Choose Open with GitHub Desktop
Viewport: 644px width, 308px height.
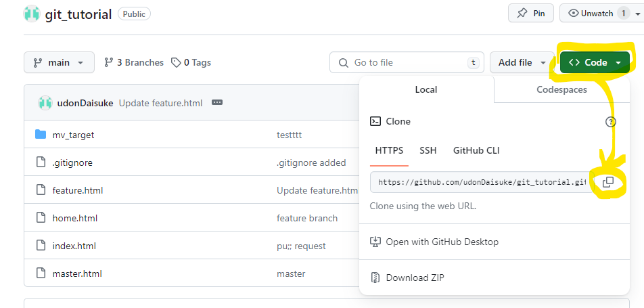pyautogui.click(x=495, y=242)
